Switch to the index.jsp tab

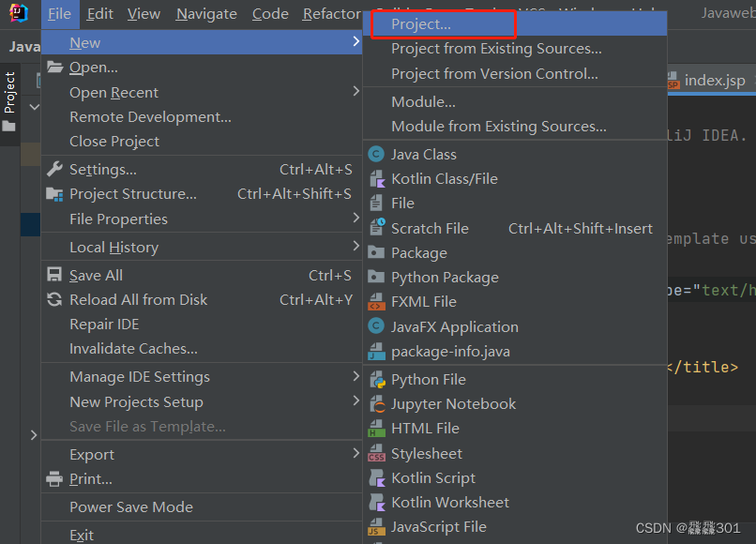717,81
